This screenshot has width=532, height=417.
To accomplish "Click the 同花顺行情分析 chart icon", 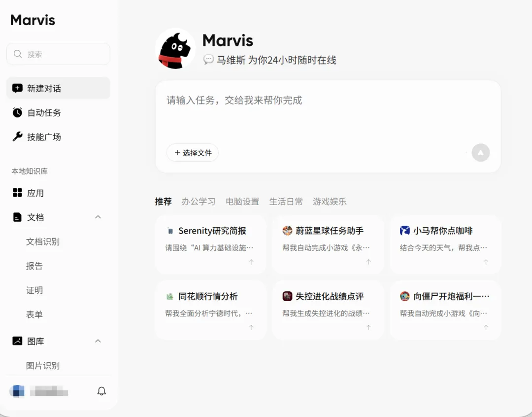I will click(170, 296).
